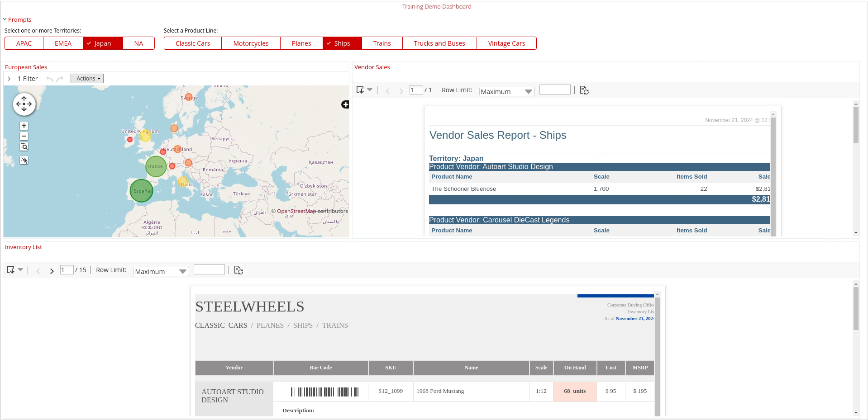Click the On Hand column header
Viewport: 868px width, 420px height.
click(575, 368)
